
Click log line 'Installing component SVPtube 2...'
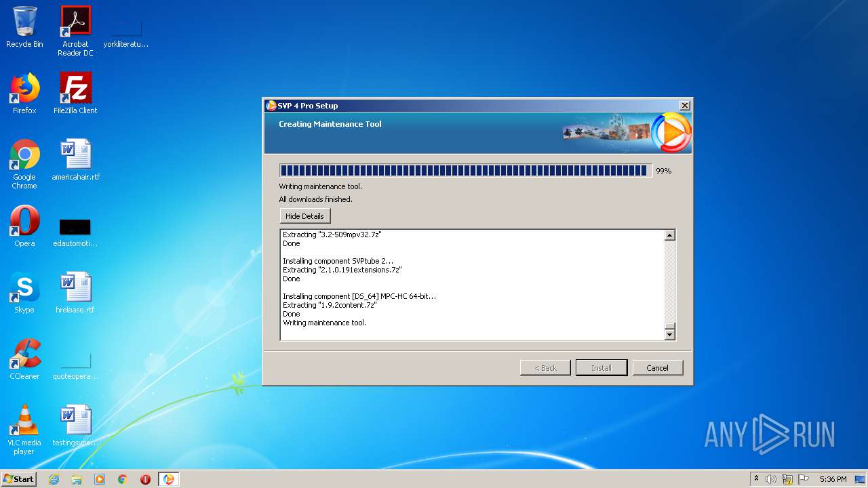[338, 261]
